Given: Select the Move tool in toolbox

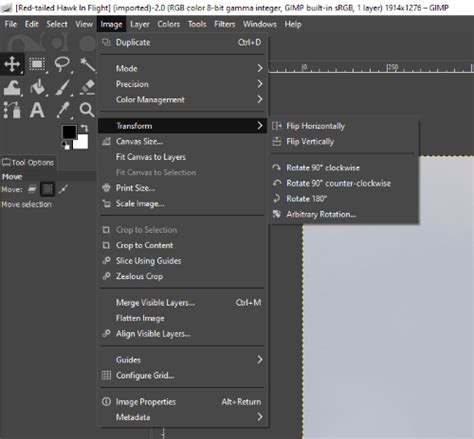Looking at the screenshot, I should pyautogui.click(x=12, y=64).
